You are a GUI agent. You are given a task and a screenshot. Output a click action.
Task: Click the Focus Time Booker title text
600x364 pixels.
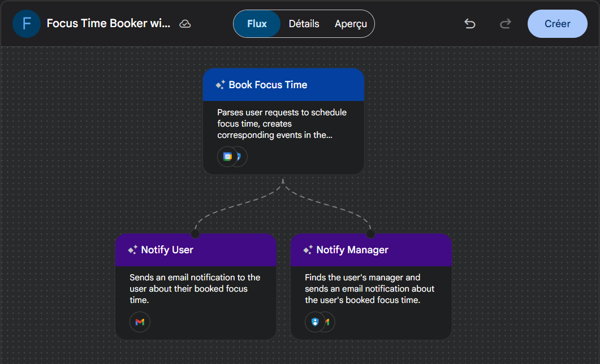pos(108,24)
